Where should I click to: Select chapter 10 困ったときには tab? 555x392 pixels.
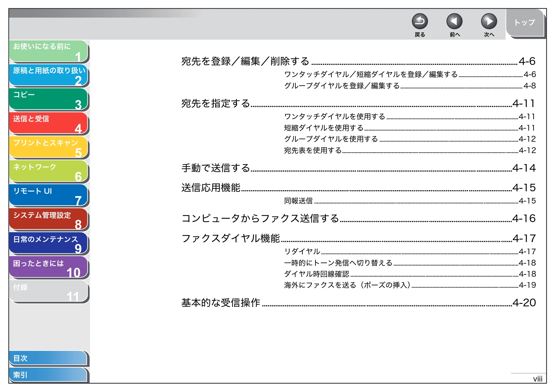pyautogui.click(x=49, y=267)
